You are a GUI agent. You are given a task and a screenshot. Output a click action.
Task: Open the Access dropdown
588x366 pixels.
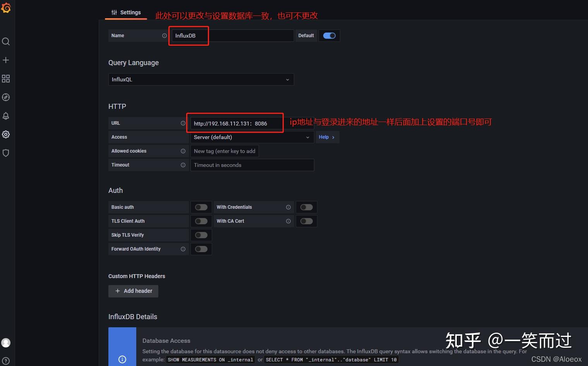252,137
